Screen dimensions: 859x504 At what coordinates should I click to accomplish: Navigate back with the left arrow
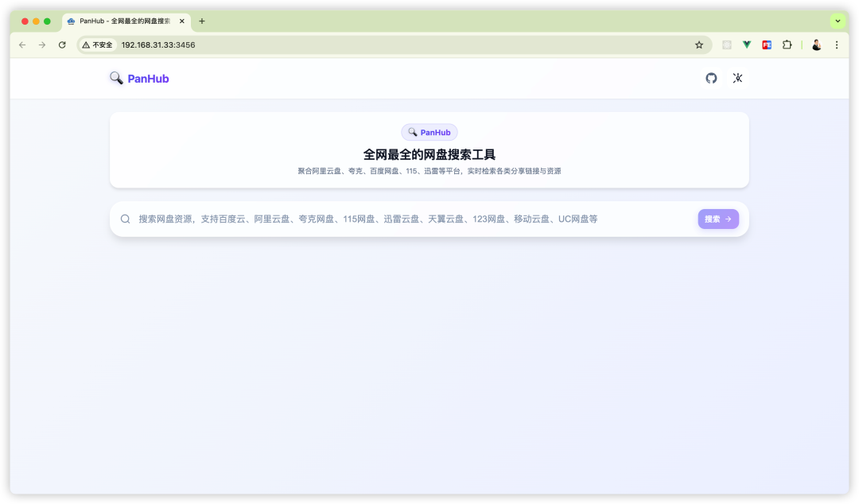tap(21, 45)
